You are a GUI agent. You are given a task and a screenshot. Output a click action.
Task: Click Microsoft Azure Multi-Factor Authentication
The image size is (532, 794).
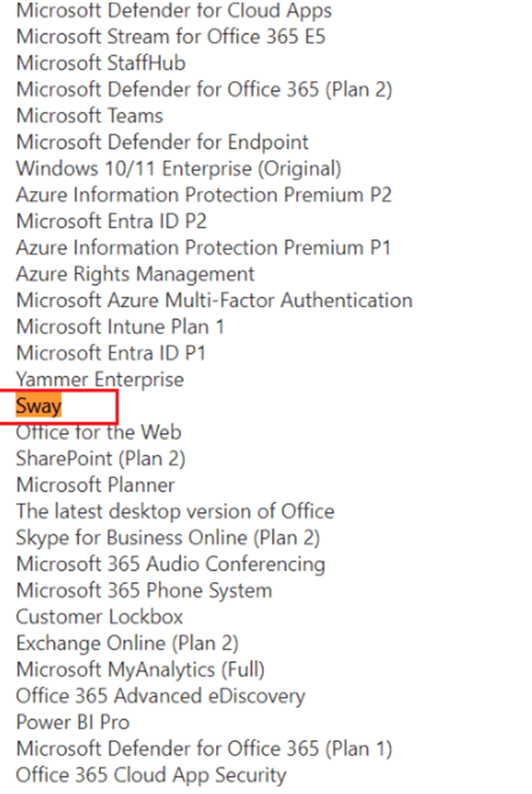tap(214, 300)
